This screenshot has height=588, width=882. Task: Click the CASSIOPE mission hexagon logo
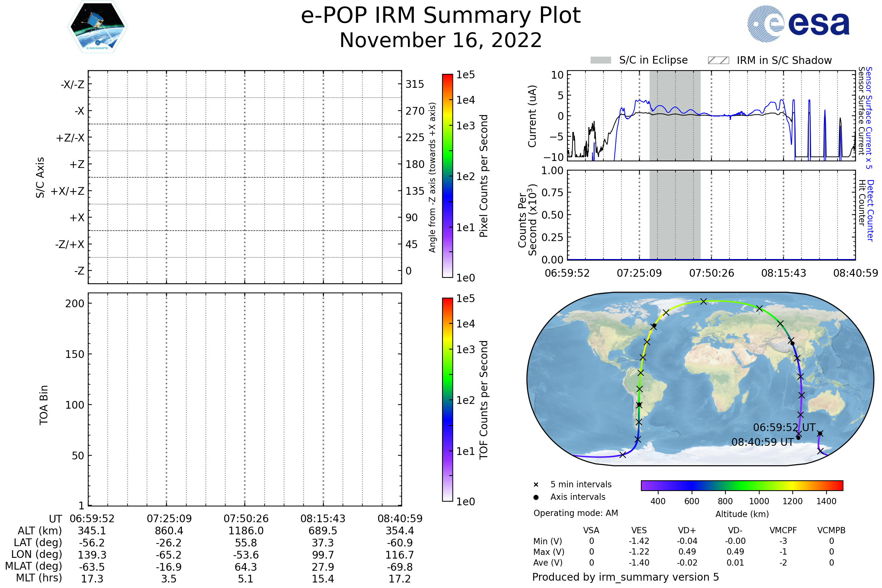97,27
